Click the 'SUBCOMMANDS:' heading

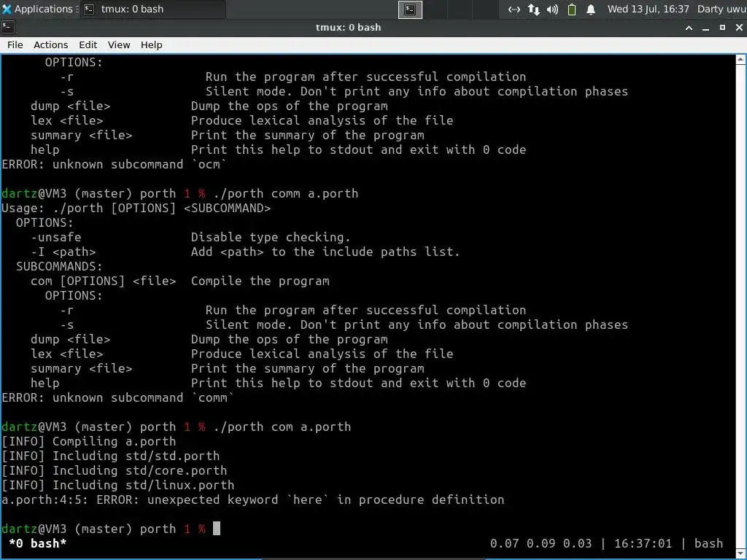pos(59,266)
